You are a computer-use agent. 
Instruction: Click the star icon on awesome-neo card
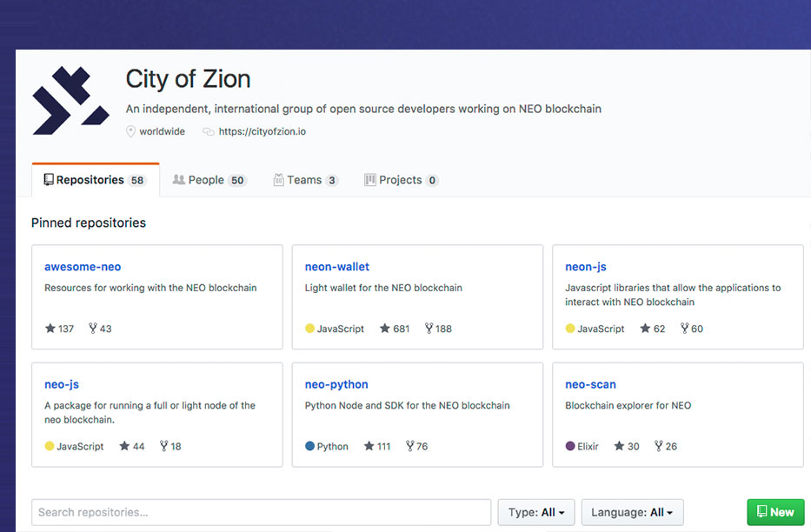pyautogui.click(x=50, y=328)
